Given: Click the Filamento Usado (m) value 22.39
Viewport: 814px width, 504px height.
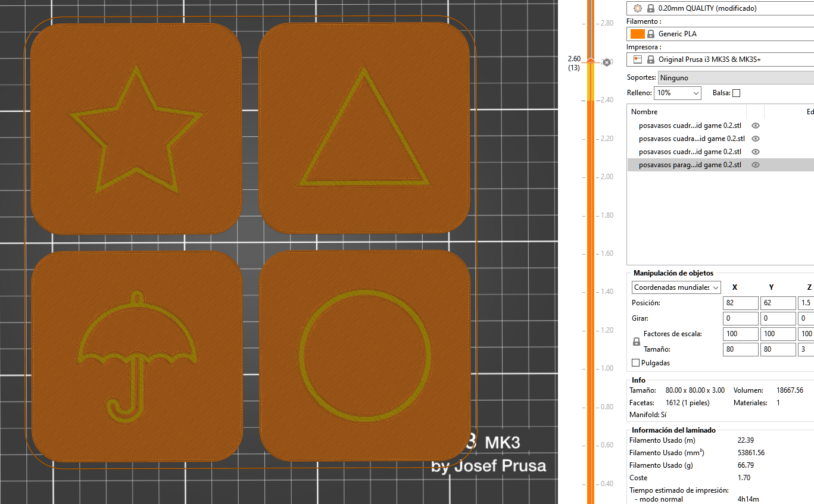Looking at the screenshot, I should coord(747,440).
